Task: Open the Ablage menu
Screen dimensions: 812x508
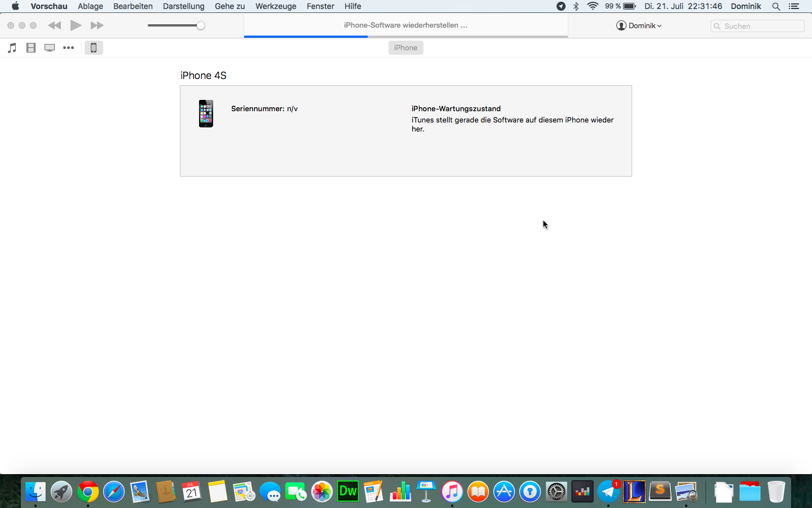Action: point(90,6)
